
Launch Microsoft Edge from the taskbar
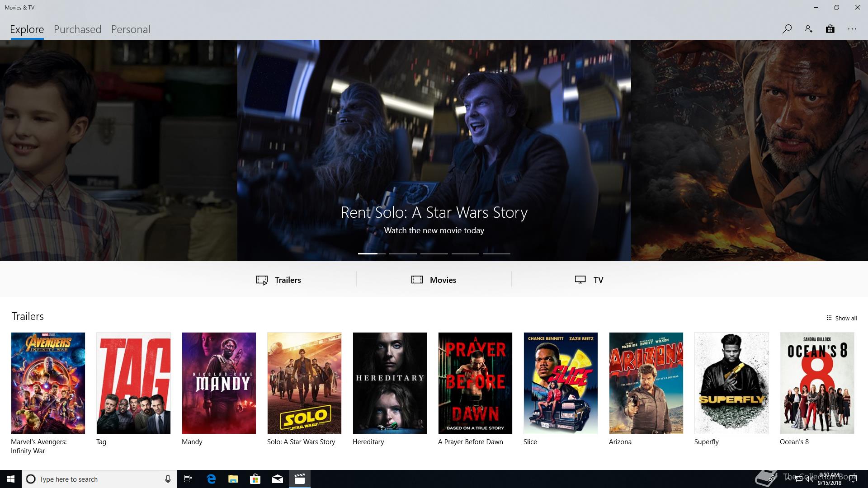tap(211, 479)
